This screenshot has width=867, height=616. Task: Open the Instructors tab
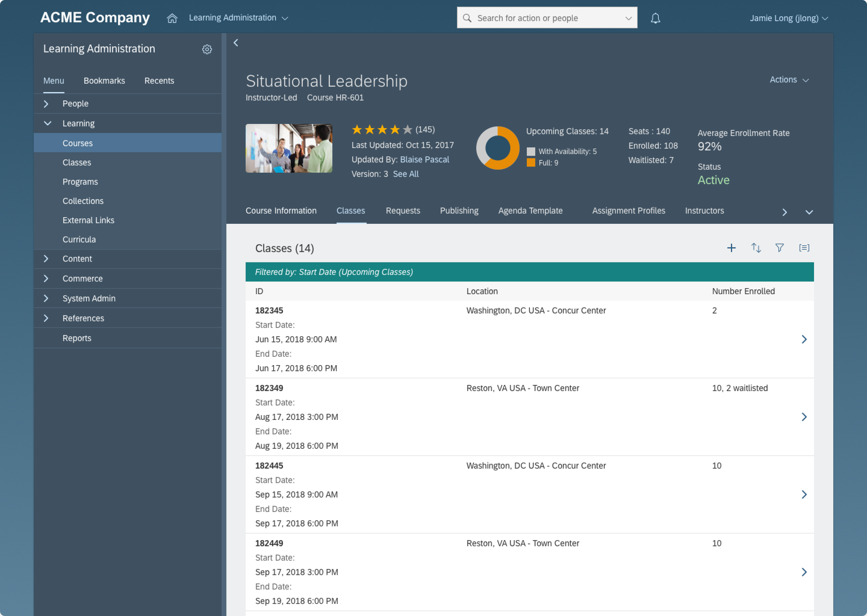click(x=704, y=211)
